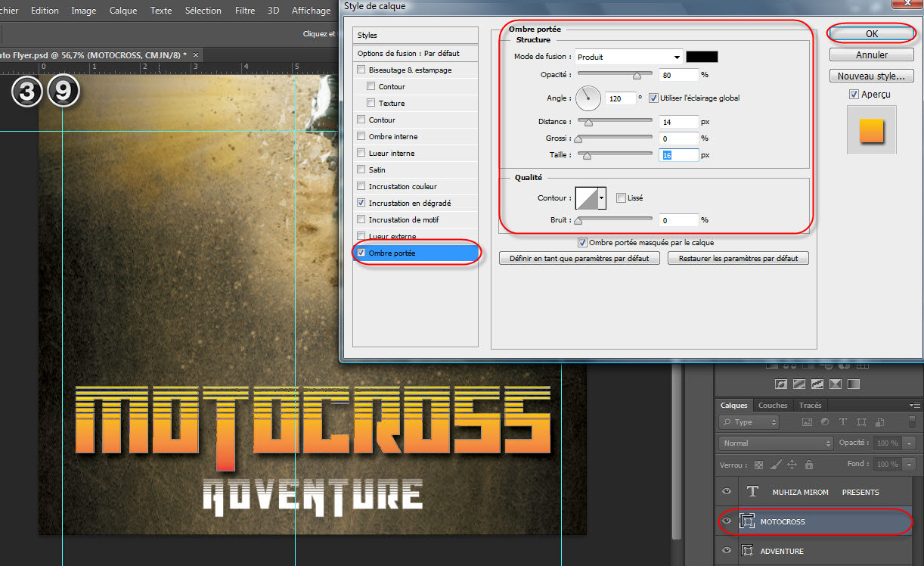
Task: Open the Contour shape picker arrow
Action: (602, 198)
